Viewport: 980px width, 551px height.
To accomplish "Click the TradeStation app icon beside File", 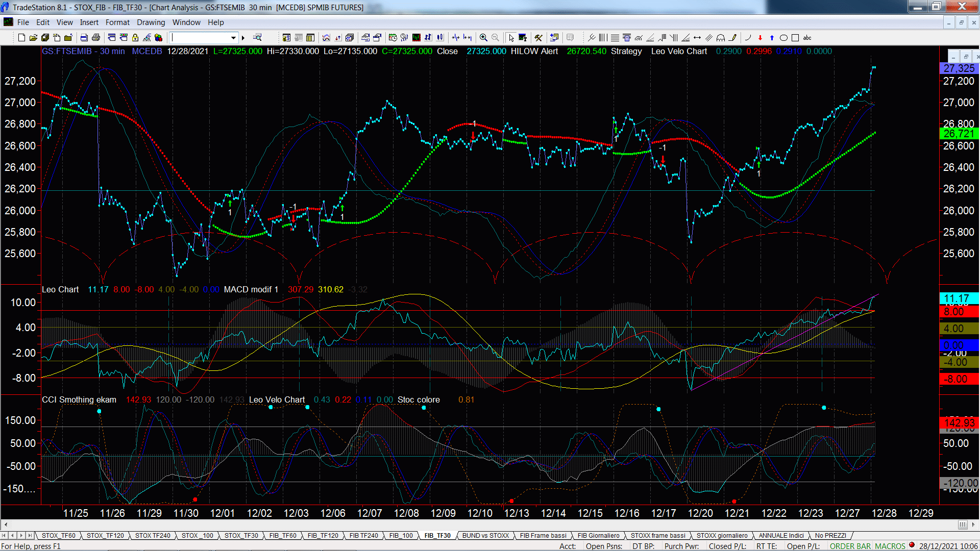I will [x=8, y=22].
